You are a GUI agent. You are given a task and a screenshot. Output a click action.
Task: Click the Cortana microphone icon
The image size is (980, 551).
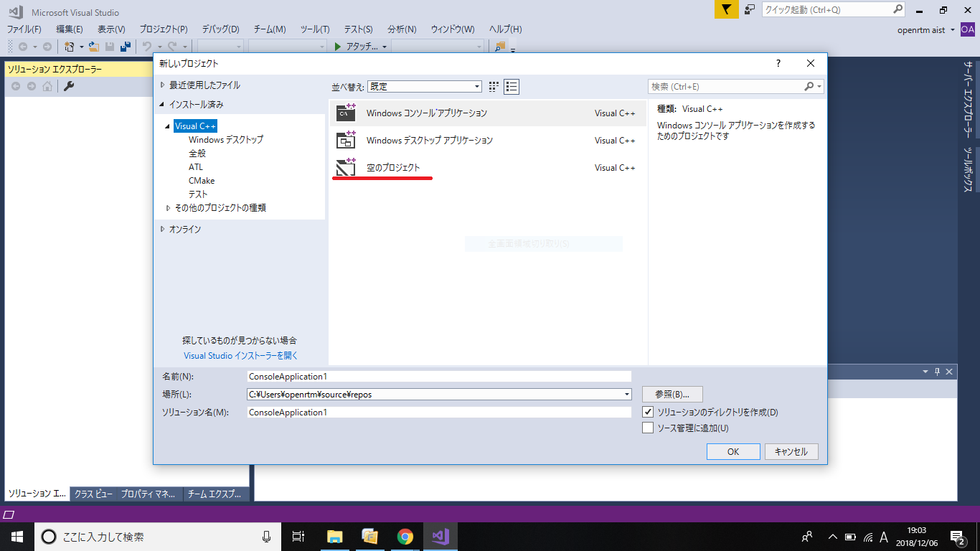(x=267, y=537)
